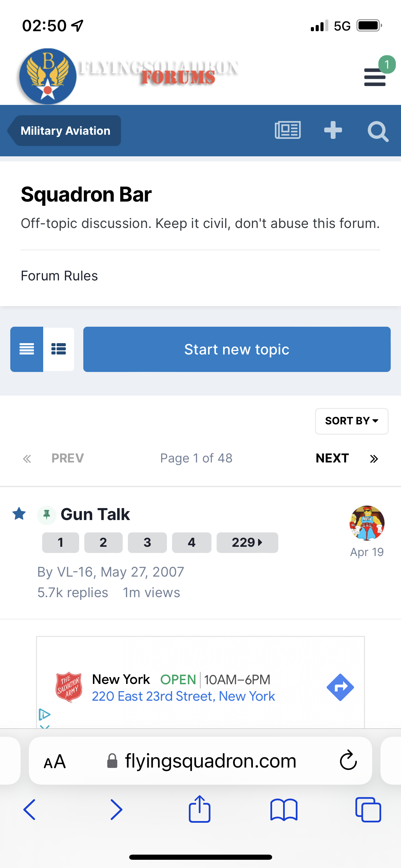
Task: Expand the SORT BY dropdown
Action: tap(352, 421)
